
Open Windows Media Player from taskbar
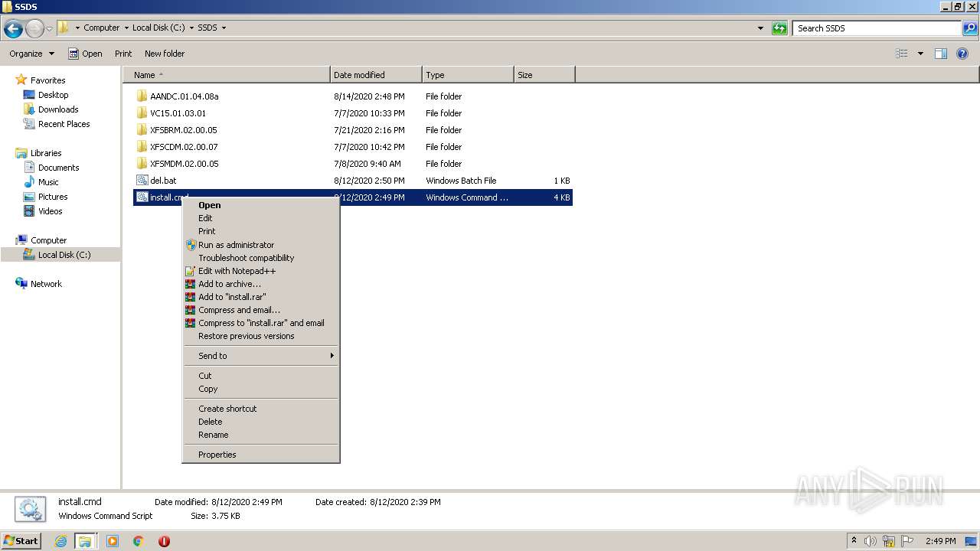113,541
